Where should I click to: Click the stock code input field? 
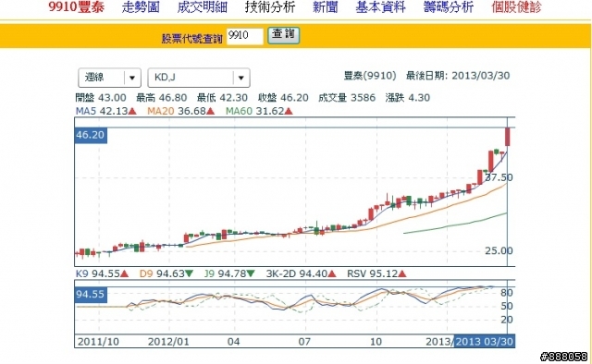(x=244, y=36)
